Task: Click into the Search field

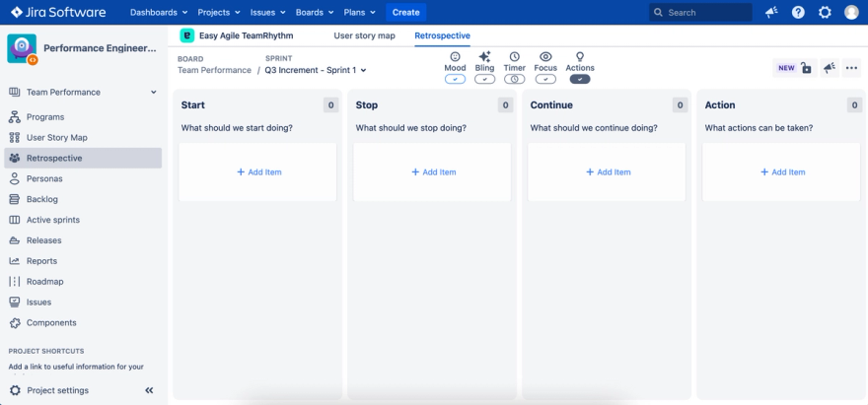Action: pyautogui.click(x=700, y=12)
